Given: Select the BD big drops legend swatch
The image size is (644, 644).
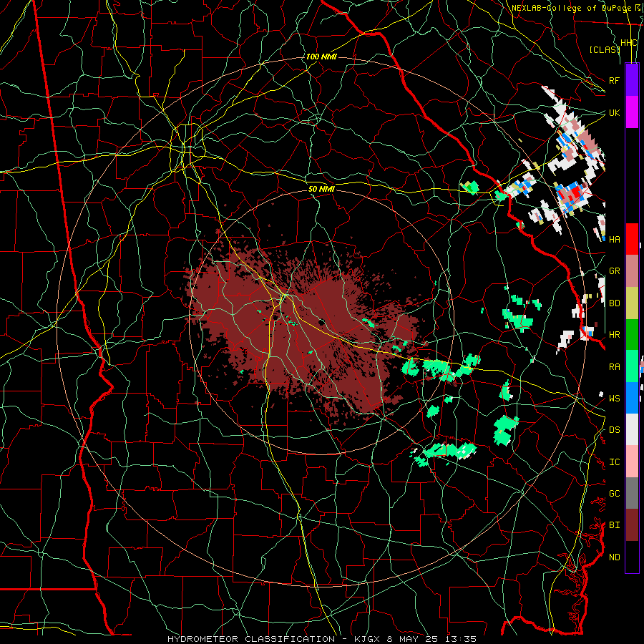Looking at the screenshot, I should [632, 303].
